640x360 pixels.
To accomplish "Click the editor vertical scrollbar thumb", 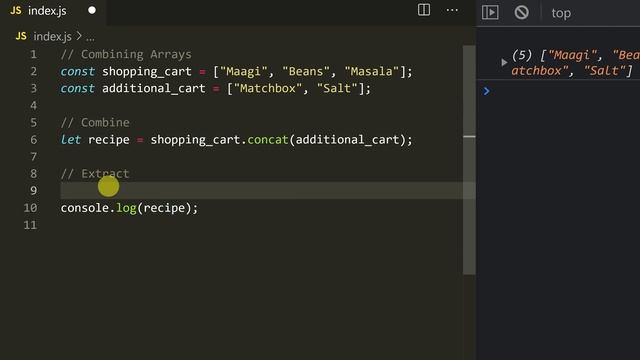I will 469,159.
